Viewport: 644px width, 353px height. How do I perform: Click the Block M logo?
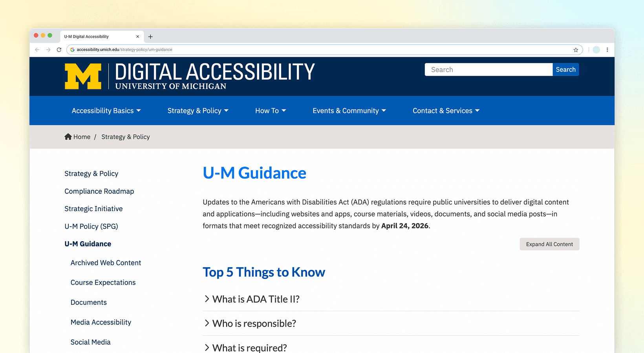tap(83, 76)
